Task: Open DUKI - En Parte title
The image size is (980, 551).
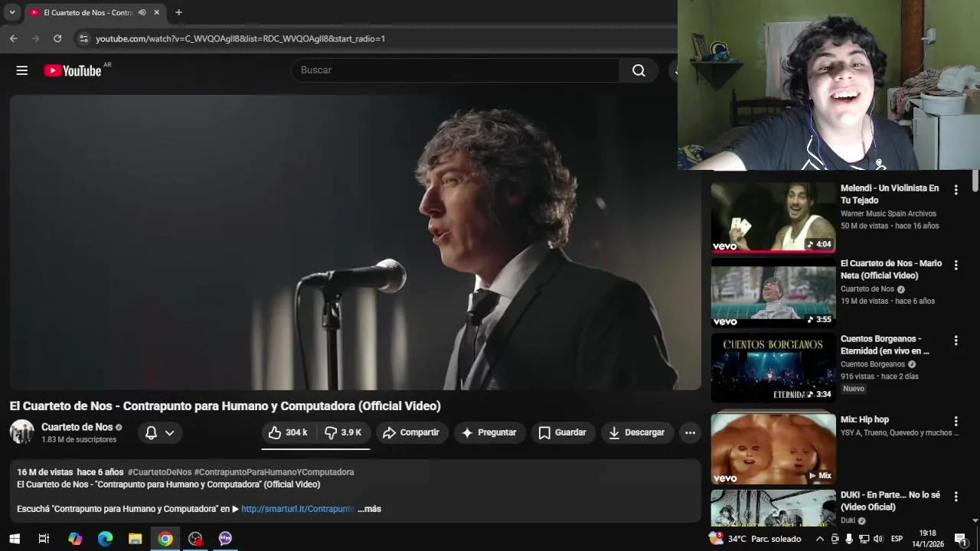Action: click(x=890, y=501)
